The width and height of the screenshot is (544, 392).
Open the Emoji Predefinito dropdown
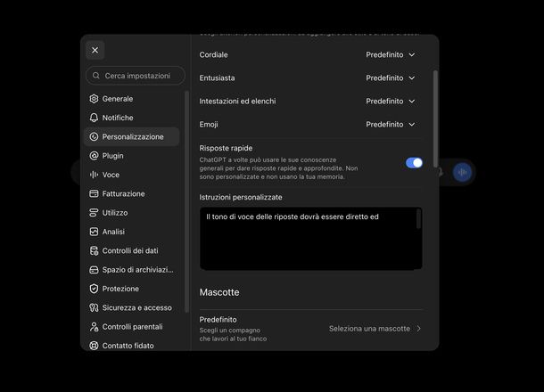click(x=391, y=125)
